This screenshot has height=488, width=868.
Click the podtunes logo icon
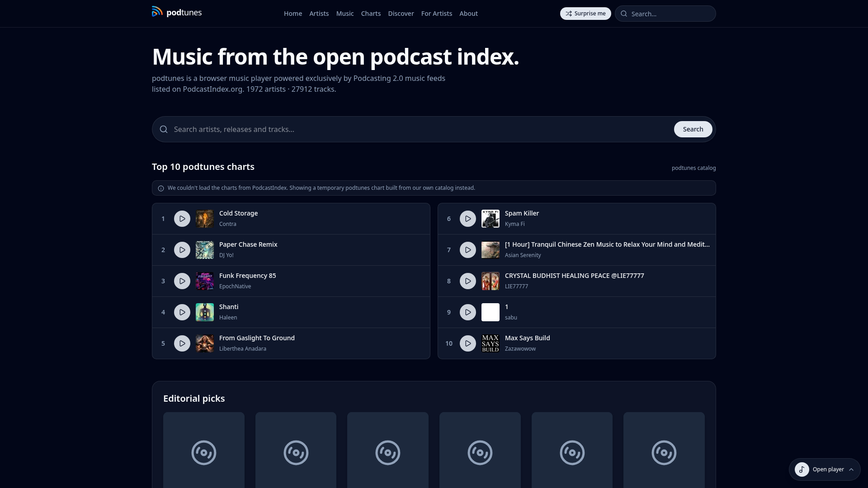[x=157, y=12]
